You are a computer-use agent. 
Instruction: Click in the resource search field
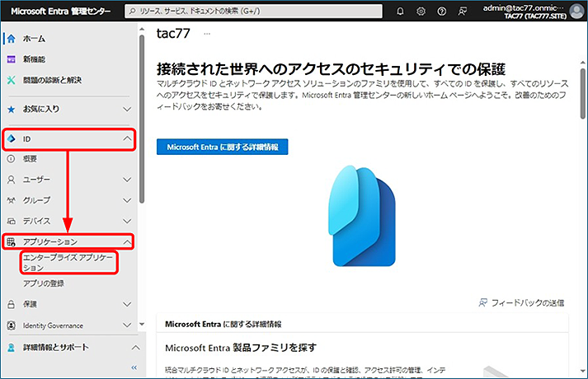[253, 12]
